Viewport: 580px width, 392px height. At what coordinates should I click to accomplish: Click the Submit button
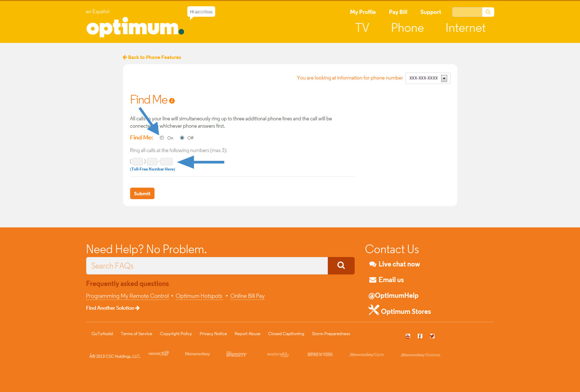coord(142,194)
